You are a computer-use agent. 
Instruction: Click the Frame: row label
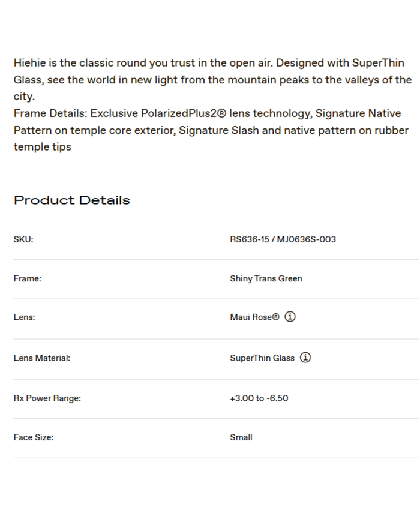(x=28, y=278)
